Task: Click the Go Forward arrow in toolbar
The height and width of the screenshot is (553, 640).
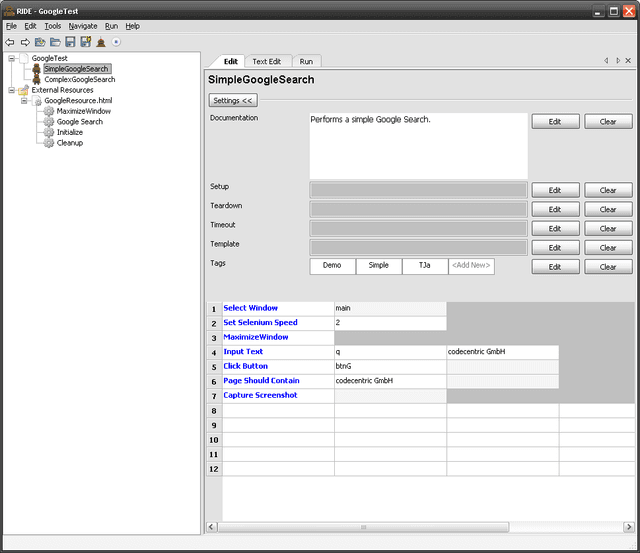Action: (25, 42)
